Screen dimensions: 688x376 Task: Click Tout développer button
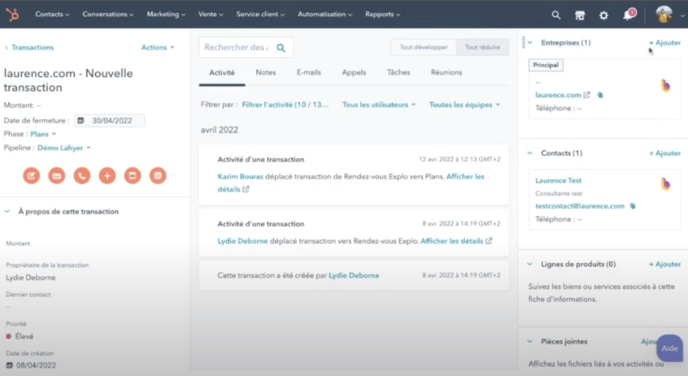tap(423, 47)
